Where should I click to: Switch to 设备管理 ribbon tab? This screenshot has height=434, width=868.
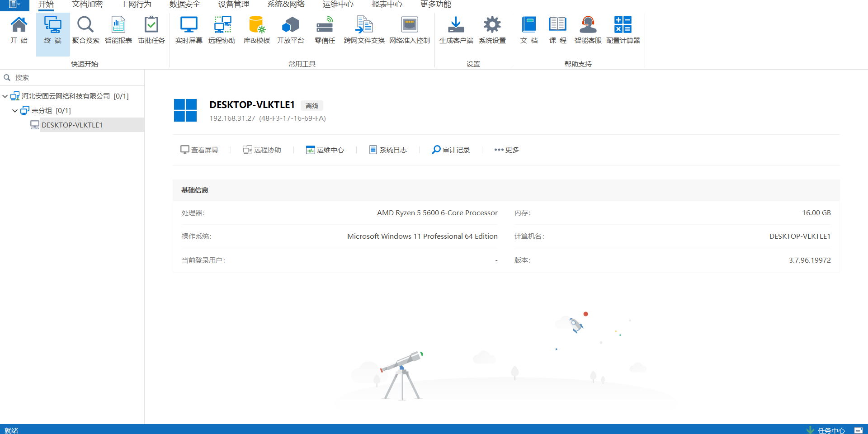coord(234,5)
